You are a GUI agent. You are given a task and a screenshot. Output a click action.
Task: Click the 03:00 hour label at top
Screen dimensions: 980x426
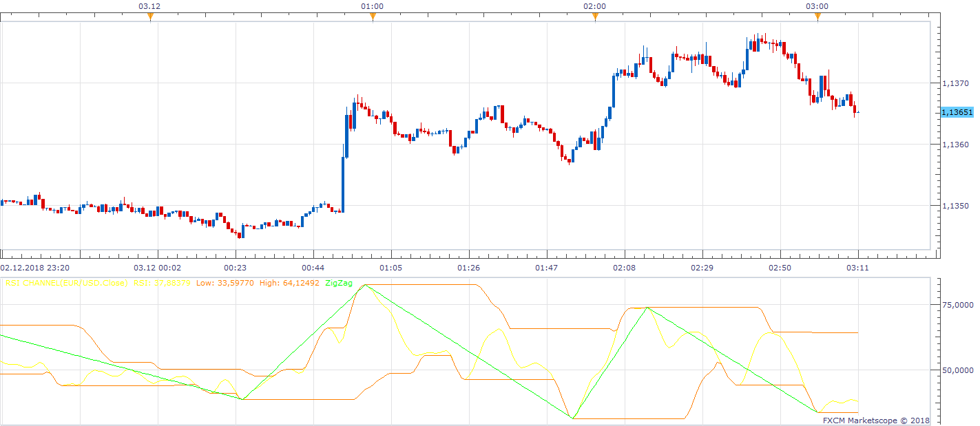tap(817, 6)
